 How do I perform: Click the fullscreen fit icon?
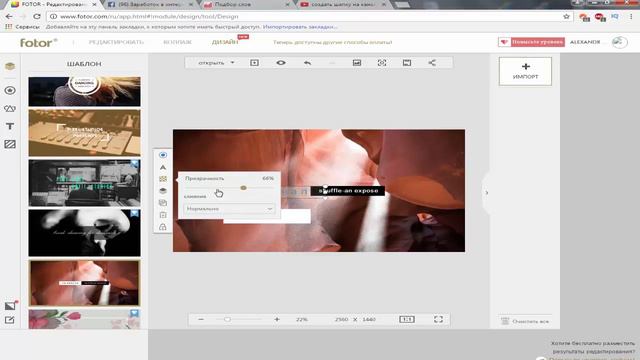pyautogui.click(x=438, y=319)
